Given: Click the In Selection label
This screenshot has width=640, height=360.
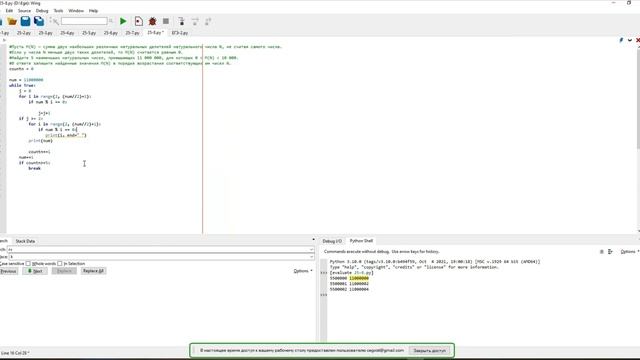Looking at the screenshot, I should pyautogui.click(x=74, y=264).
